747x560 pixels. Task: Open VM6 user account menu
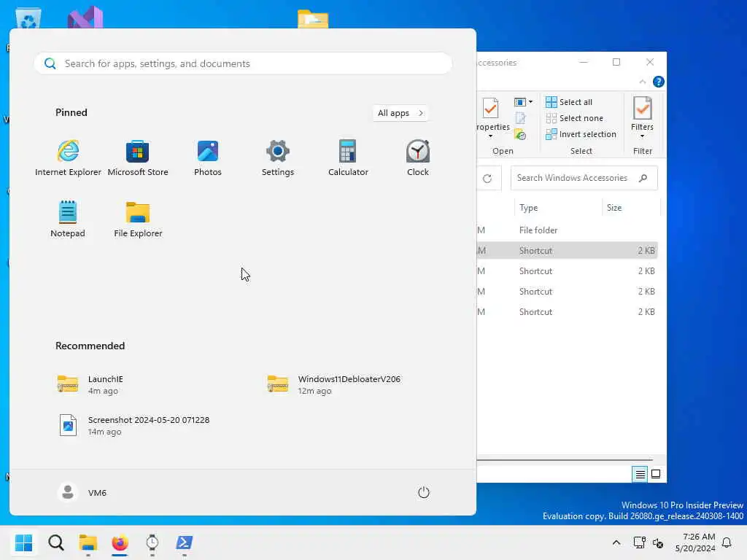(82, 492)
